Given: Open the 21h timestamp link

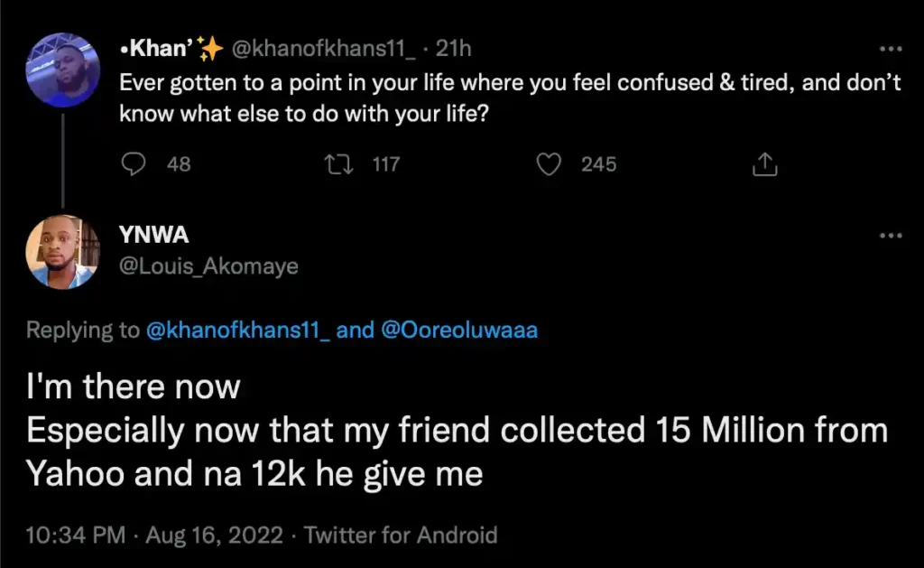Looking at the screenshot, I should tap(453, 50).
